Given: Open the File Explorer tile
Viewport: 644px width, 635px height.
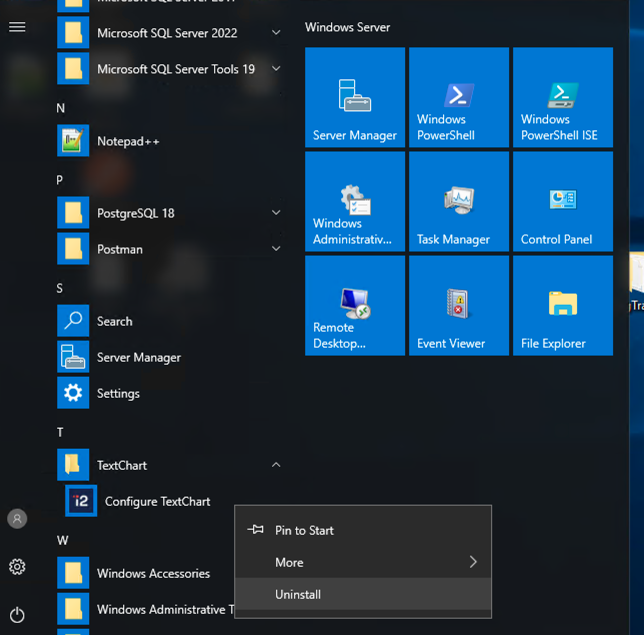Looking at the screenshot, I should [563, 305].
